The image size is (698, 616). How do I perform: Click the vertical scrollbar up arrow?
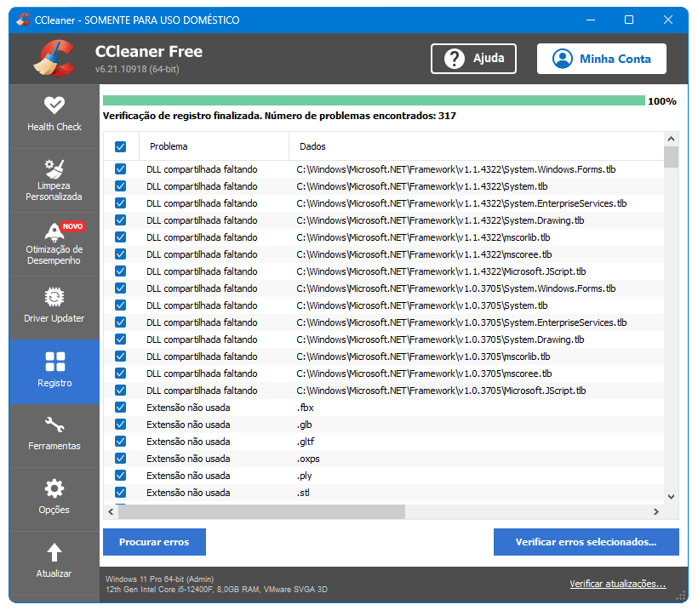672,139
